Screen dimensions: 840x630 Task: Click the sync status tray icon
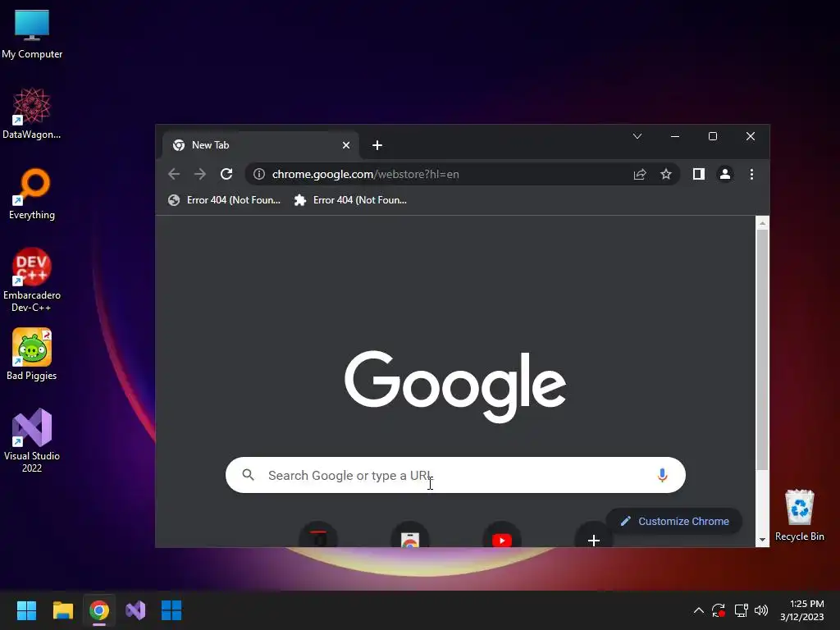pos(719,610)
